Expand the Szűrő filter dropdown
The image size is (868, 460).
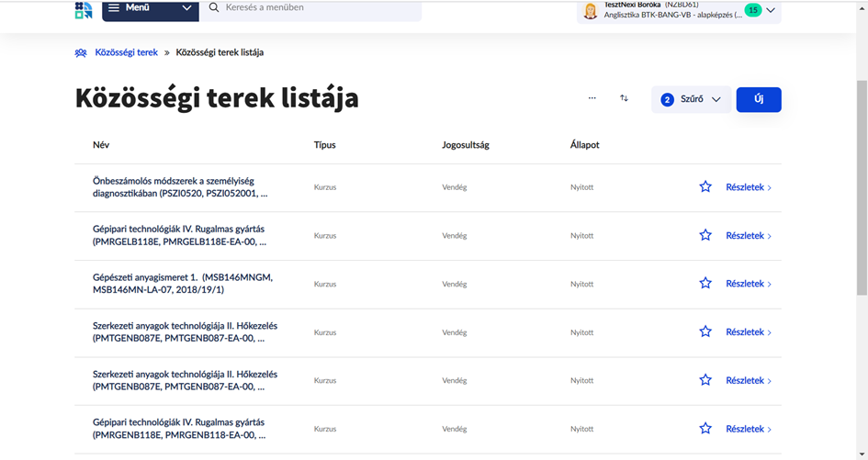click(692, 99)
